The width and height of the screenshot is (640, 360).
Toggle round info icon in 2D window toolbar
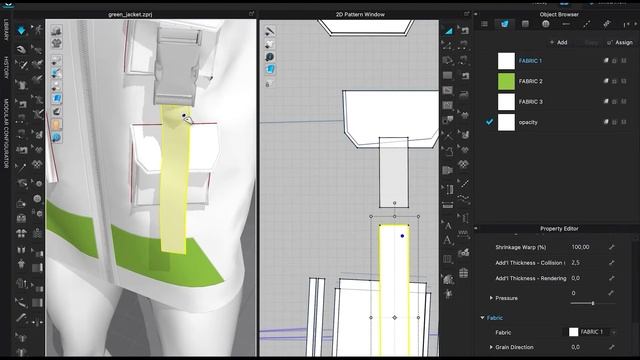click(269, 57)
